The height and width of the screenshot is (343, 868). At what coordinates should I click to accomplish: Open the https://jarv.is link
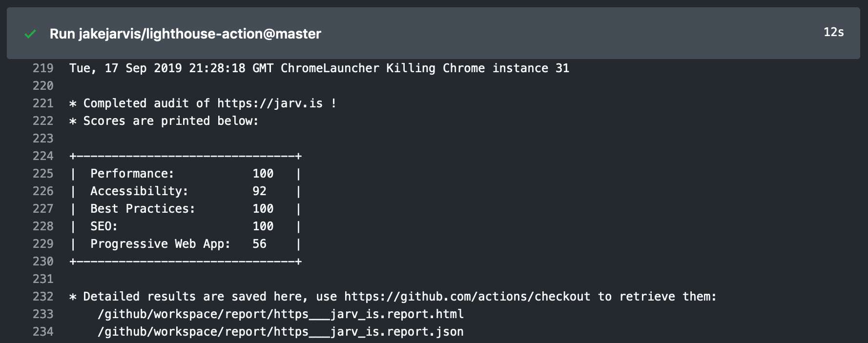click(x=270, y=103)
